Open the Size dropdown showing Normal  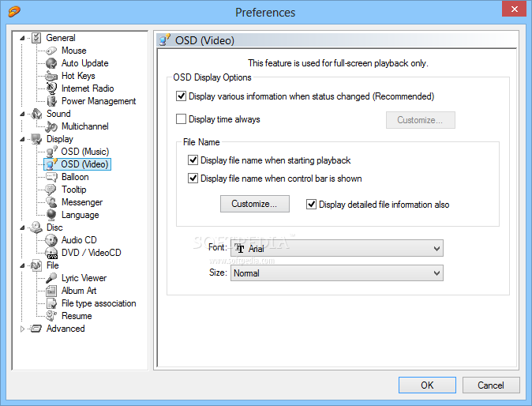click(x=336, y=273)
